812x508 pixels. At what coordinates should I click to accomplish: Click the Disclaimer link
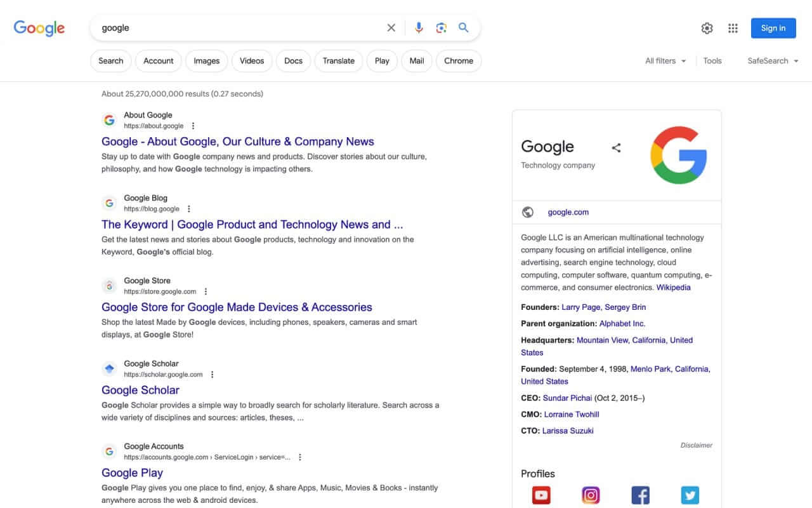(x=697, y=445)
